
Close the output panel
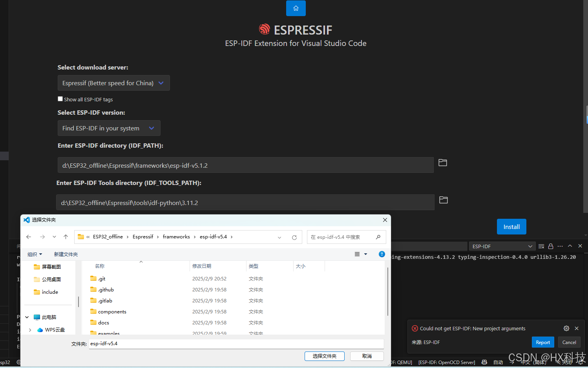click(x=580, y=246)
